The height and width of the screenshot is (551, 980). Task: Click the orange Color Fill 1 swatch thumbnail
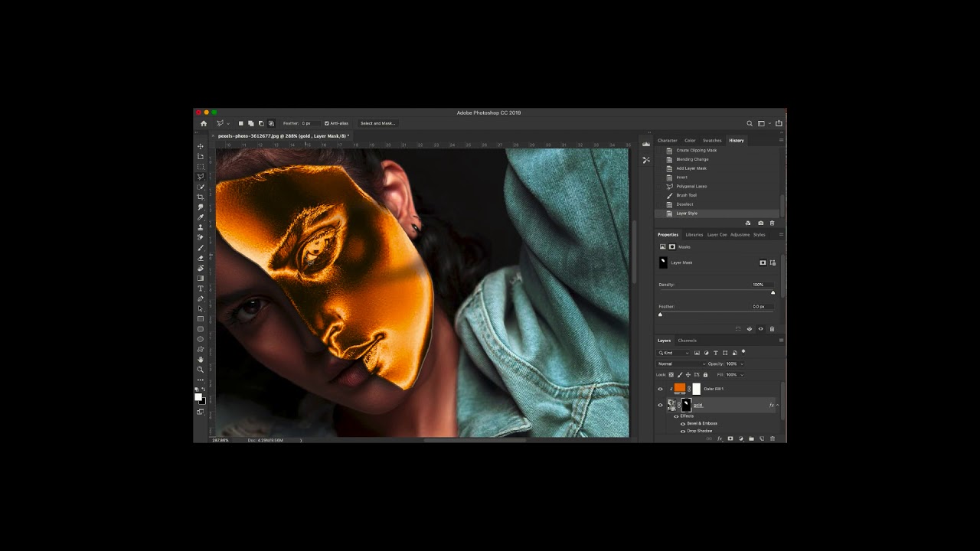pyautogui.click(x=680, y=388)
